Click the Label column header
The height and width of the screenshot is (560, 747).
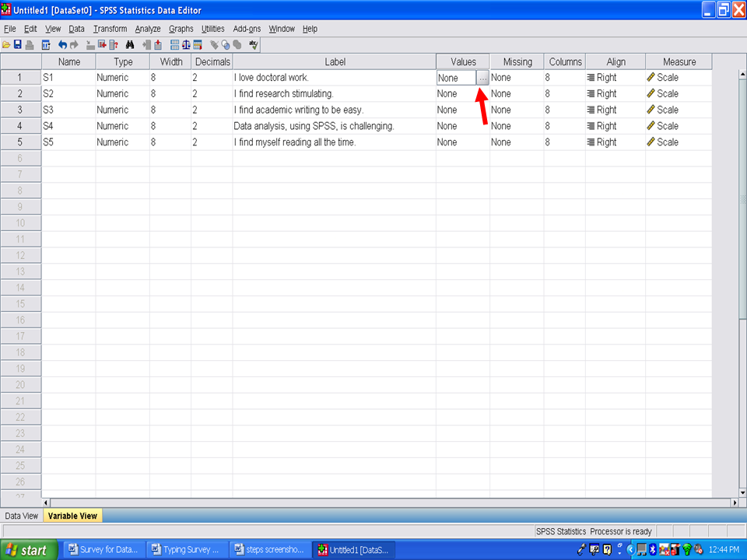coord(334,61)
